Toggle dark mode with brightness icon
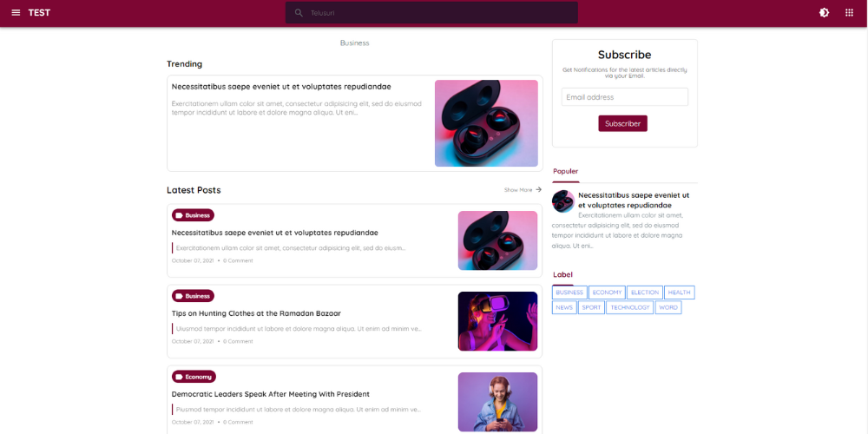This screenshot has width=868, height=434. [825, 13]
